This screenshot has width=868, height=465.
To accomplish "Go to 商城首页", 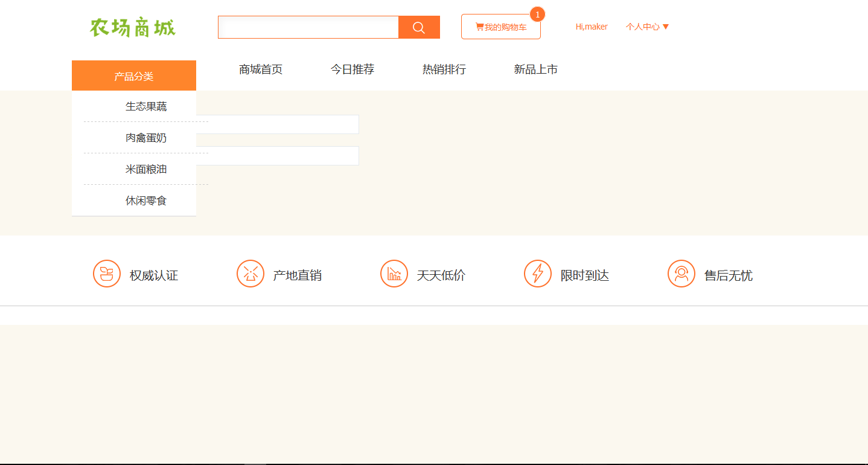I will (261, 69).
